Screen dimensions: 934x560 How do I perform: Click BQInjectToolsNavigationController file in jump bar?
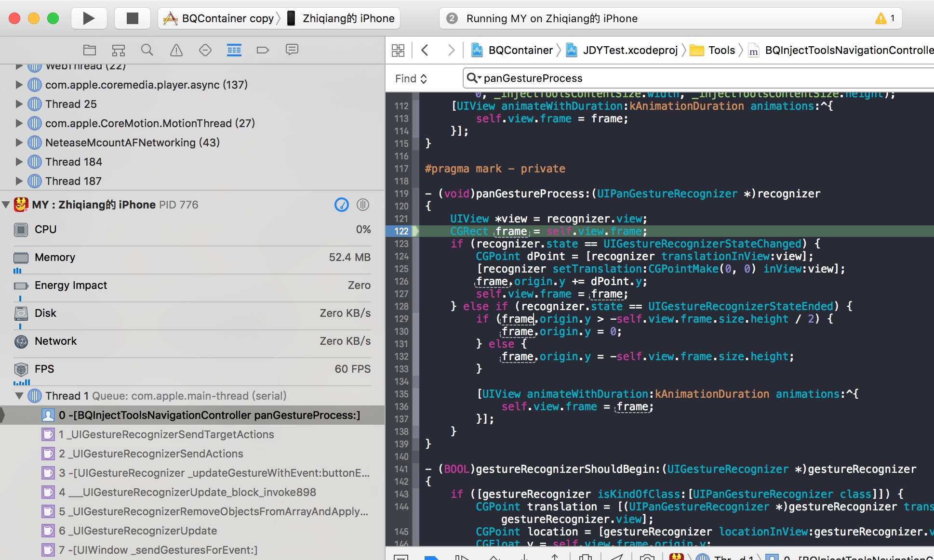[841, 50]
